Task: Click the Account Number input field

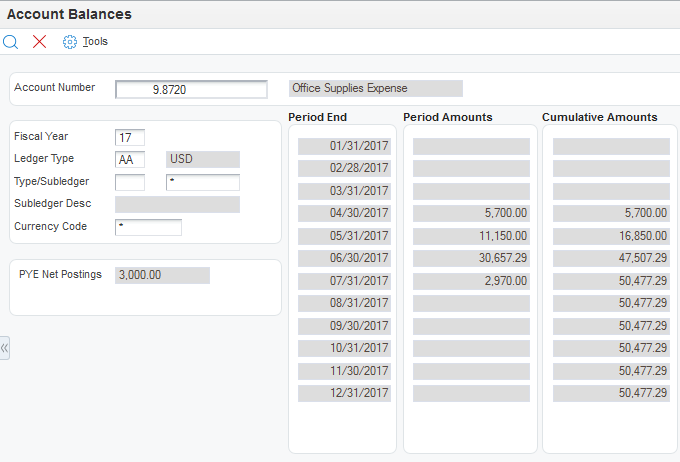Action: (x=191, y=89)
